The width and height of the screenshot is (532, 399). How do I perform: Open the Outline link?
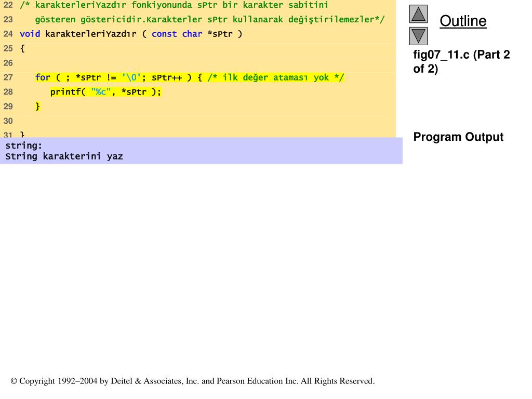[x=463, y=21]
